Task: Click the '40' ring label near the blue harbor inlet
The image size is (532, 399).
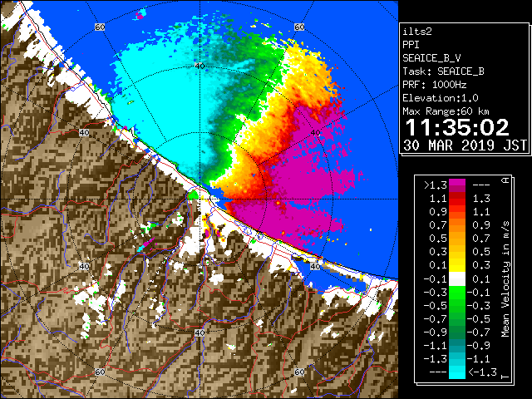Action: [316, 266]
